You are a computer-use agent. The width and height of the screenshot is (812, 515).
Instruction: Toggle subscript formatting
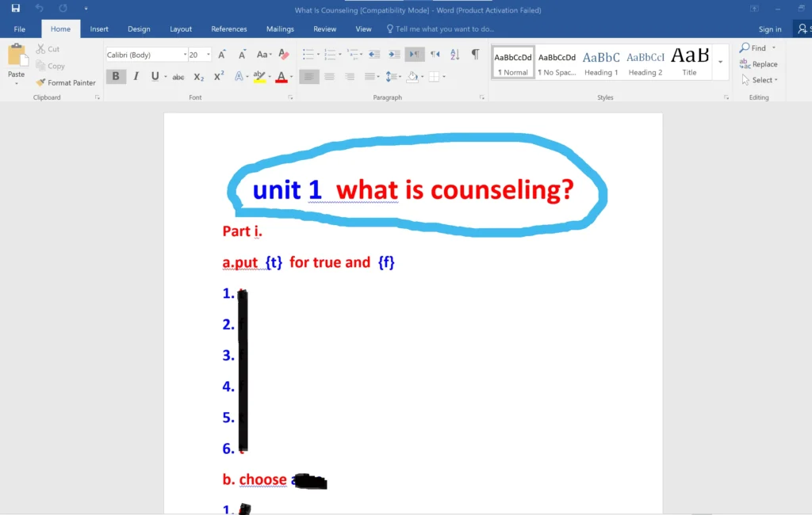pyautogui.click(x=197, y=76)
